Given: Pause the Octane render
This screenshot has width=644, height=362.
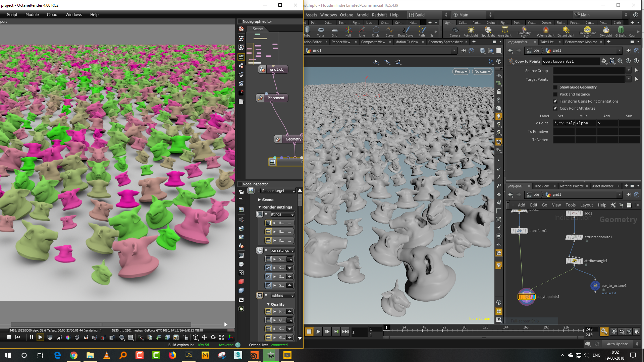Looking at the screenshot, I should point(31,337).
